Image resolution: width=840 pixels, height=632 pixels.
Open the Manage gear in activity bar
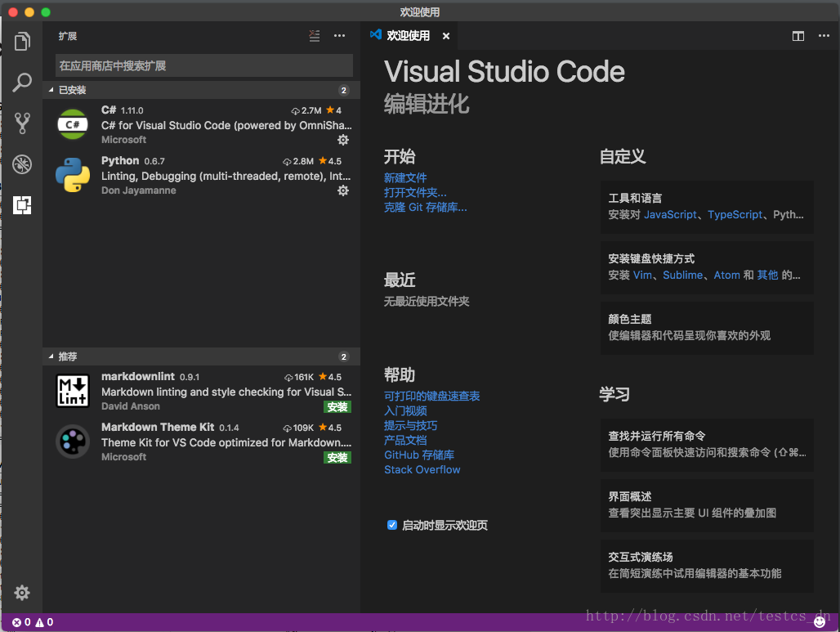pos(22,592)
